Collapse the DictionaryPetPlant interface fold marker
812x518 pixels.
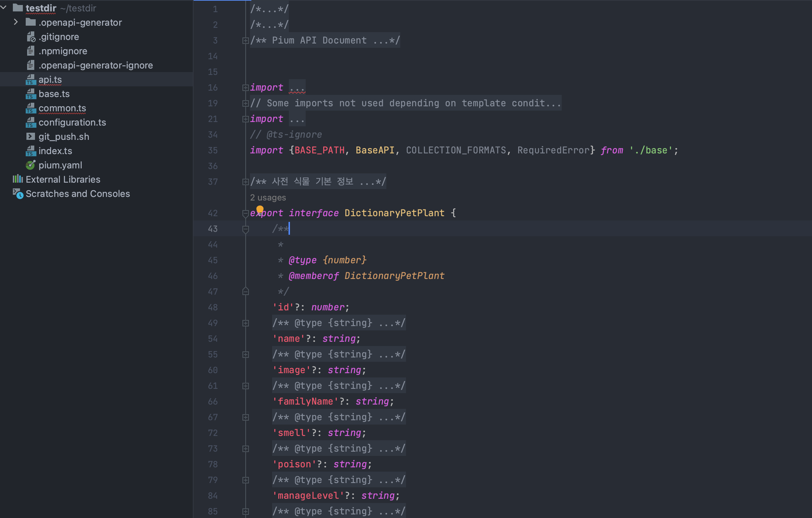pos(245,213)
